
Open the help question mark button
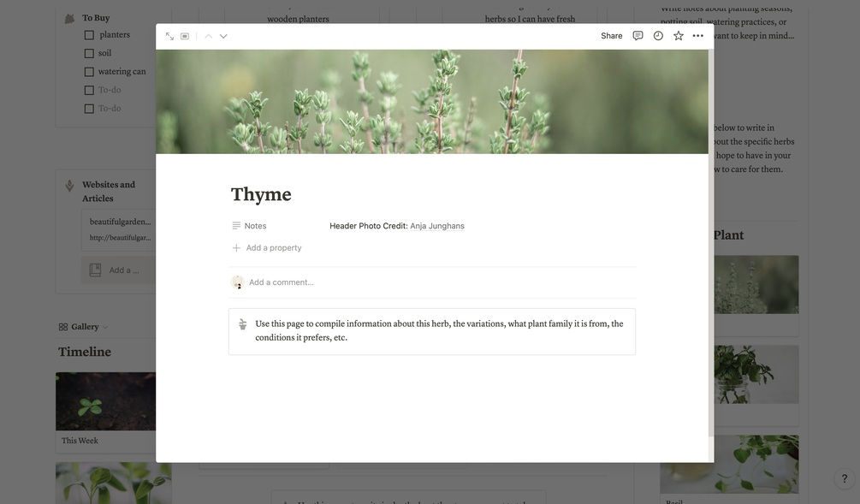(x=844, y=479)
